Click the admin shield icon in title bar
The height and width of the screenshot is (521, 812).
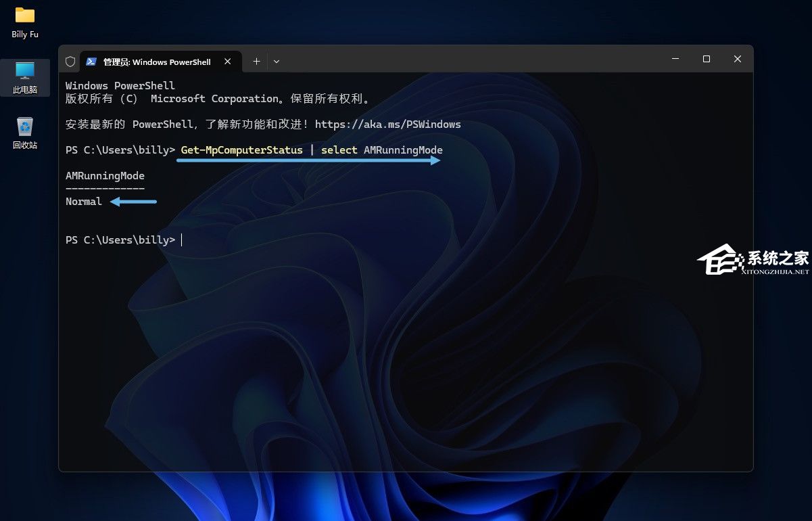[70, 61]
